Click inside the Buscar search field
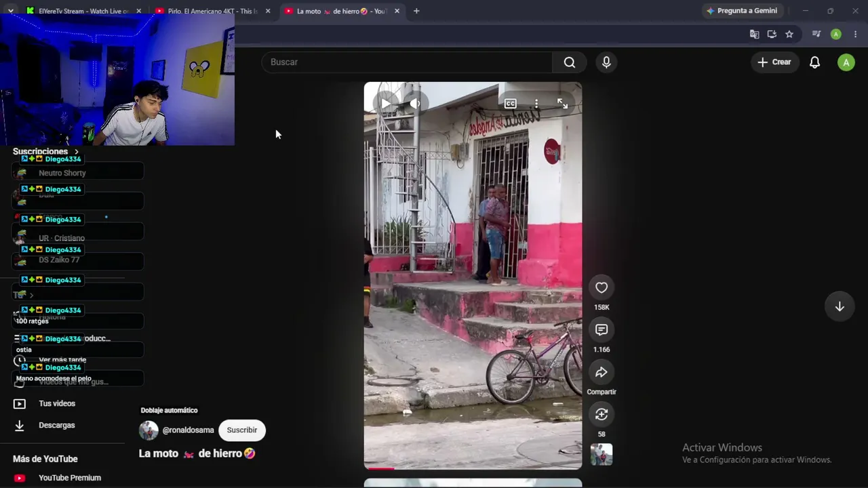This screenshot has height=488, width=868. 407,62
